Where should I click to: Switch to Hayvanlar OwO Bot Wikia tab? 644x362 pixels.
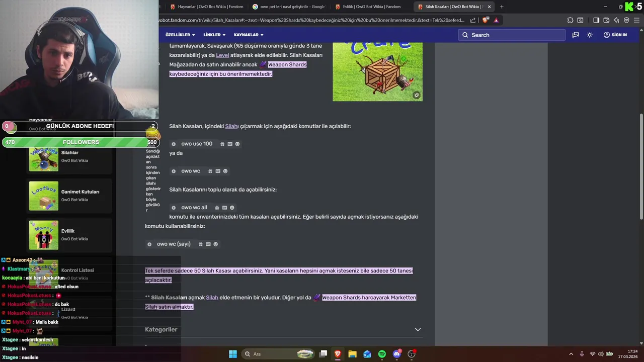pyautogui.click(x=206, y=7)
